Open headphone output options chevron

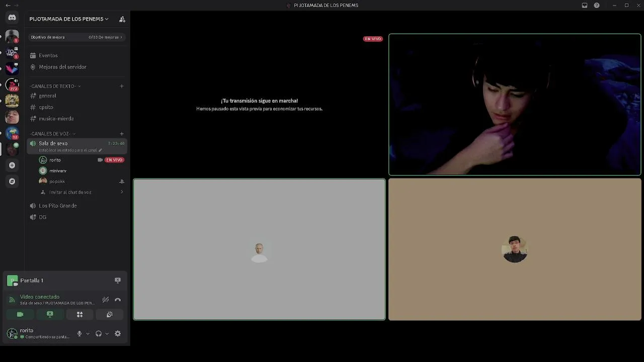(107, 333)
